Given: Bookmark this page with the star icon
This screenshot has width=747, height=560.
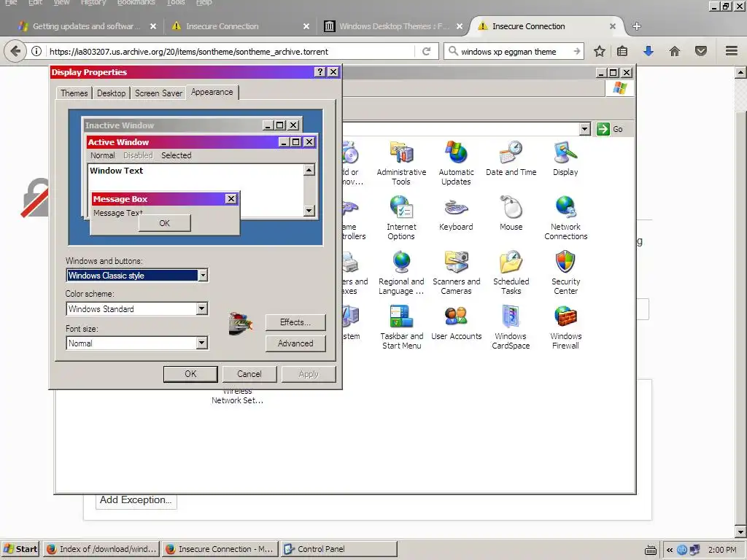Looking at the screenshot, I should (600, 51).
